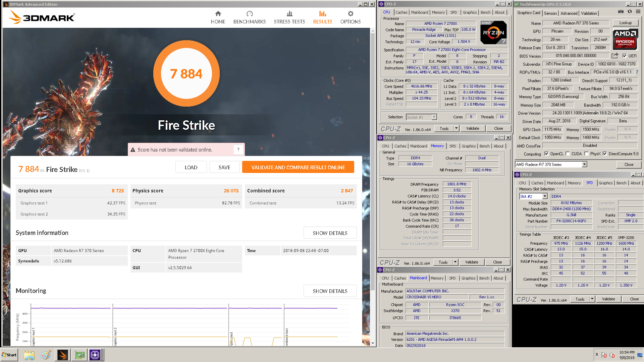Take a GPU-Z screenshot with camera icon
644x362 pixels.
[621, 12]
